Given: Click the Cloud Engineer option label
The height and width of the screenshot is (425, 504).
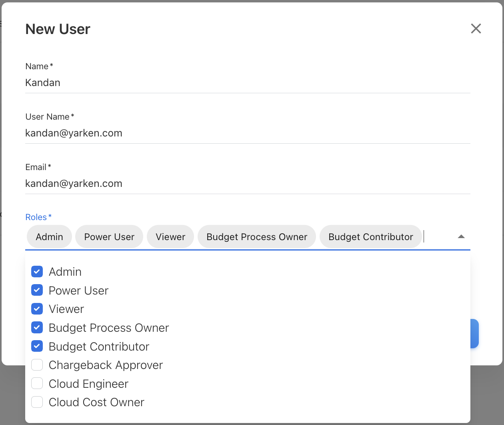Looking at the screenshot, I should pos(88,384).
